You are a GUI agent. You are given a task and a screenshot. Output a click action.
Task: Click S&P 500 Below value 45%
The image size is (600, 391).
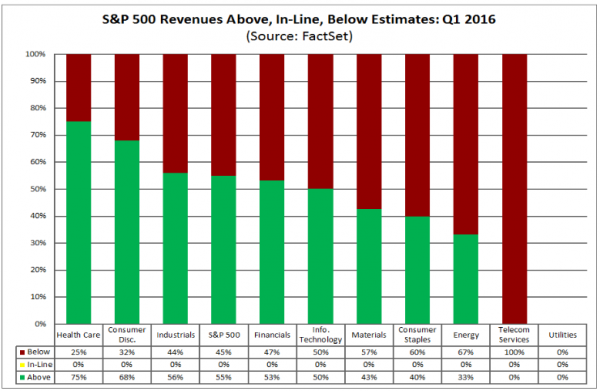tap(223, 352)
